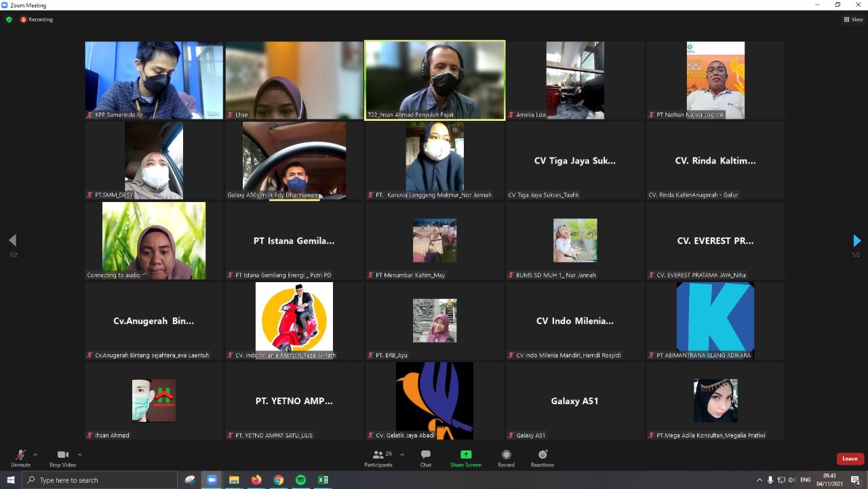The height and width of the screenshot is (489, 868).
Task: Leave the meeting
Action: click(x=850, y=458)
